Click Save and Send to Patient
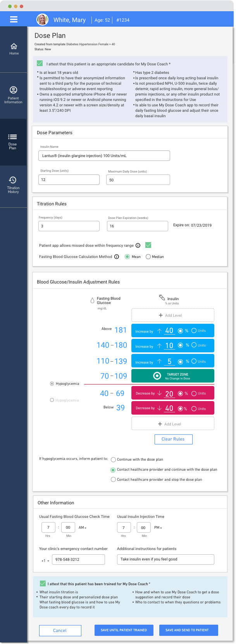 [x=188, y=630]
